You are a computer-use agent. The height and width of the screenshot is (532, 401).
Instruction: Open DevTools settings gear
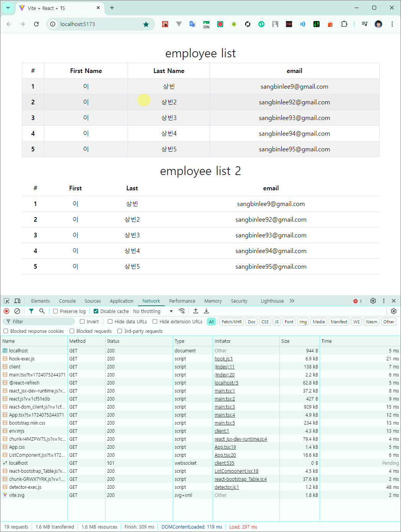click(x=373, y=301)
